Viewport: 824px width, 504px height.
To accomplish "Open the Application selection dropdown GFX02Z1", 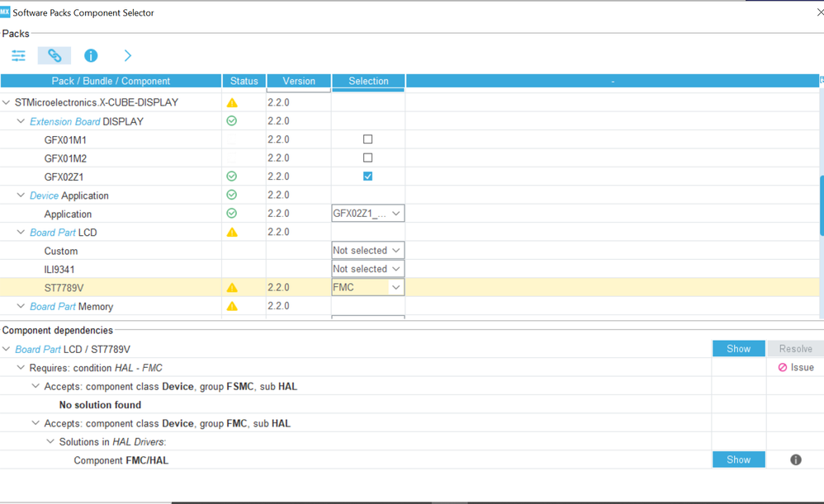I will [368, 213].
